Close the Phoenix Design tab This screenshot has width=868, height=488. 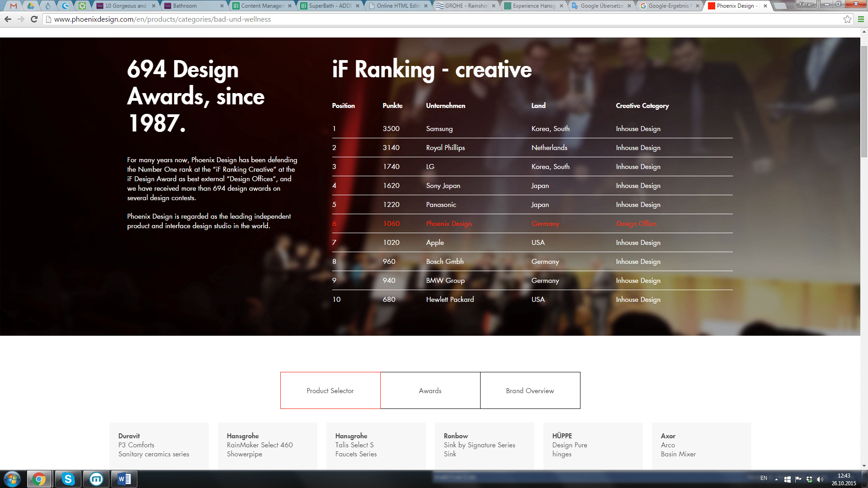765,6
